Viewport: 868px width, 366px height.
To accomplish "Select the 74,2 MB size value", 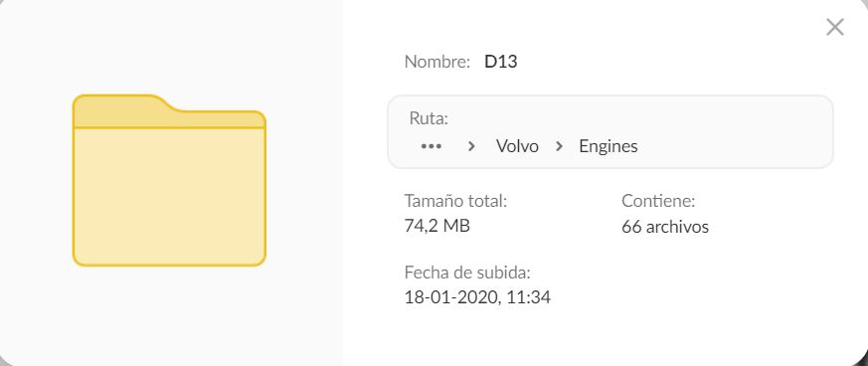I will pos(436,226).
